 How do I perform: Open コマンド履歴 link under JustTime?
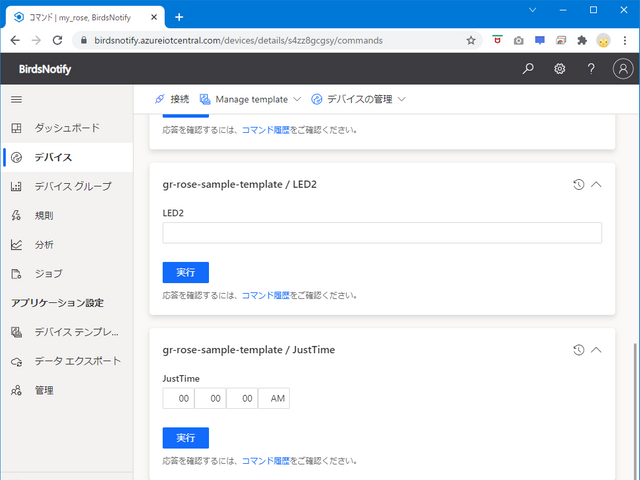(266, 461)
